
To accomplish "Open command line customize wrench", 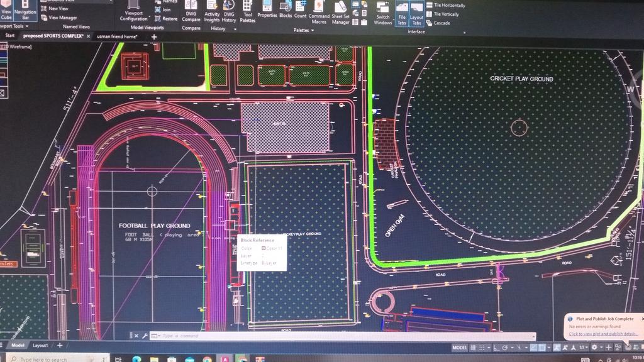I will pos(145,336).
